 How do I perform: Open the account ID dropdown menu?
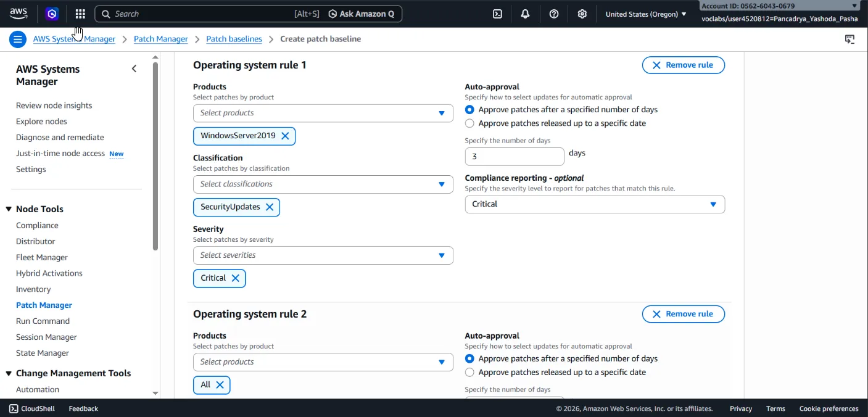click(x=780, y=6)
